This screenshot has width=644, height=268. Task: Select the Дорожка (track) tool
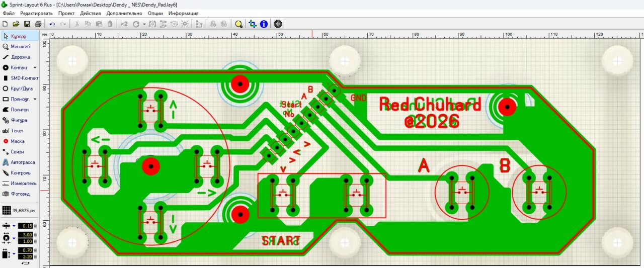(x=20, y=57)
